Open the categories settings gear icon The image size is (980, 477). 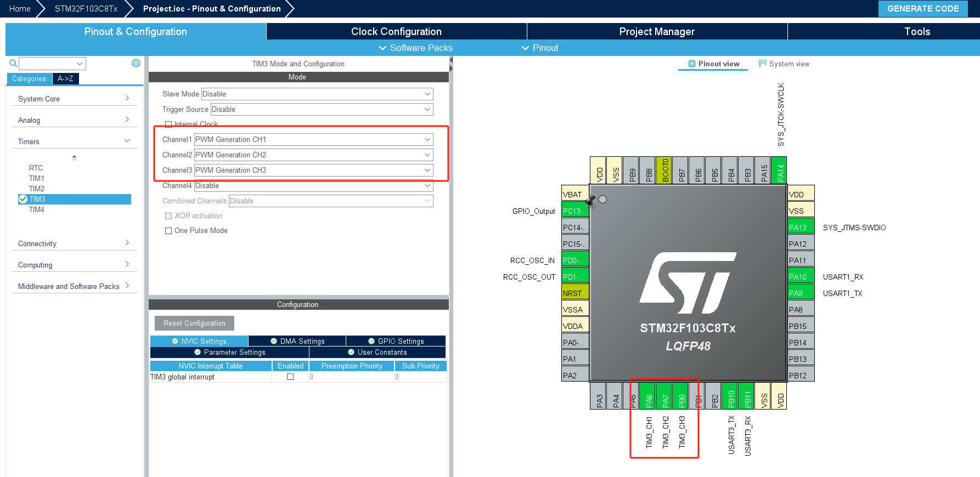pos(136,63)
